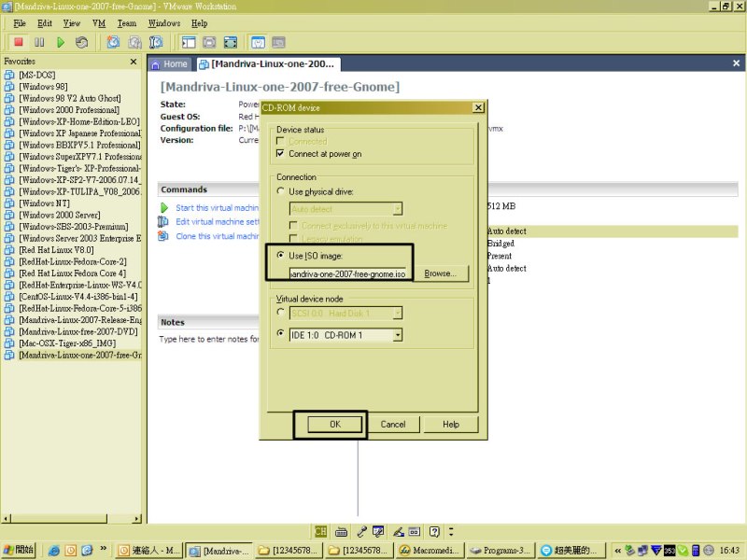Click the Reset toolbar icon
This screenshot has width=747, height=560.
(x=81, y=42)
